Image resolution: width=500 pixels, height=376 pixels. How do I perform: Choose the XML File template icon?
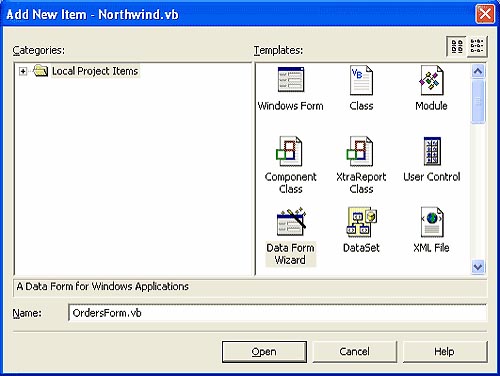coord(432,222)
